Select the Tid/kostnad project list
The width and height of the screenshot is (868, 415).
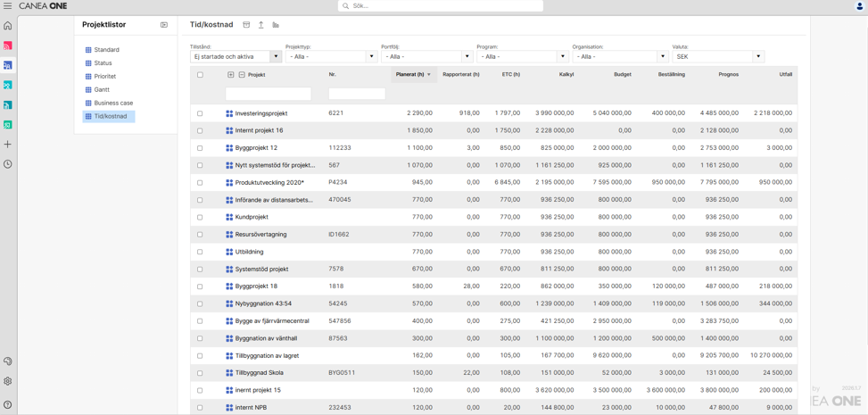(109, 116)
